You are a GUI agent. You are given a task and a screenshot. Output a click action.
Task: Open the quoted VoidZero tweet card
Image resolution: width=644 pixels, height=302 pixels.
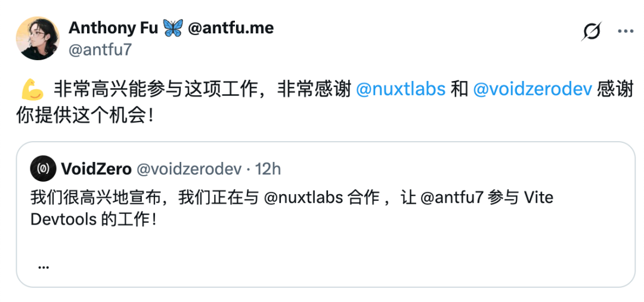(x=326, y=214)
